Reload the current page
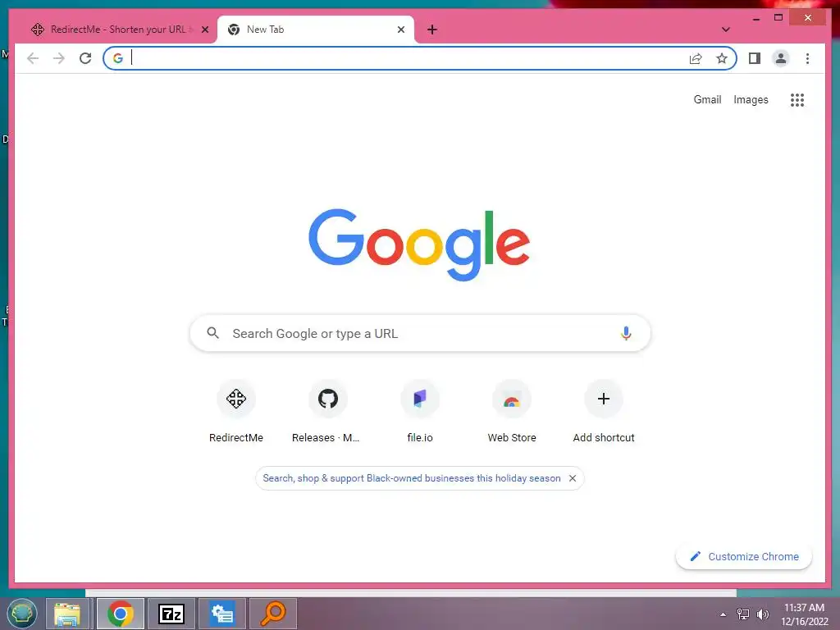This screenshot has width=840, height=630. click(85, 58)
